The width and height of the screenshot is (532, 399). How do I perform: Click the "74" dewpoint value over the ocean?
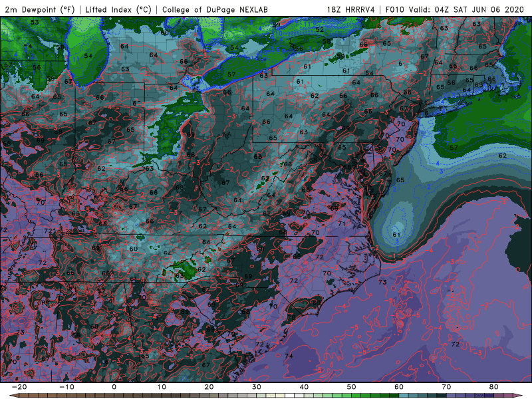pos(289,356)
